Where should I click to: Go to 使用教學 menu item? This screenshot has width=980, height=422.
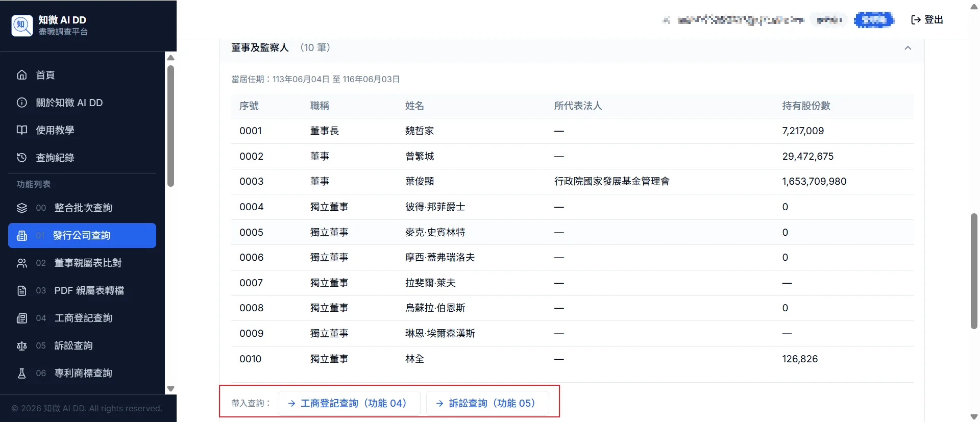(x=82, y=130)
